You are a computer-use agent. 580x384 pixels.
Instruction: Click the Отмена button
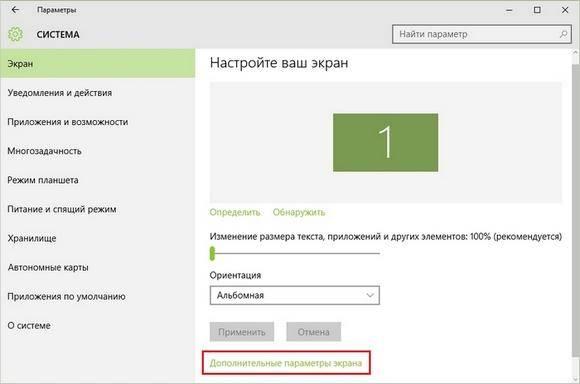click(x=313, y=332)
